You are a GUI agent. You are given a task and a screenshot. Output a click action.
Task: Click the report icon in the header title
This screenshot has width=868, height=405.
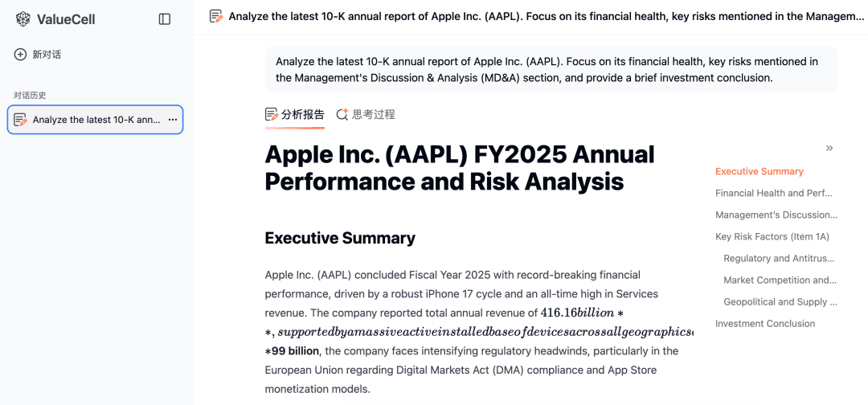tap(216, 17)
